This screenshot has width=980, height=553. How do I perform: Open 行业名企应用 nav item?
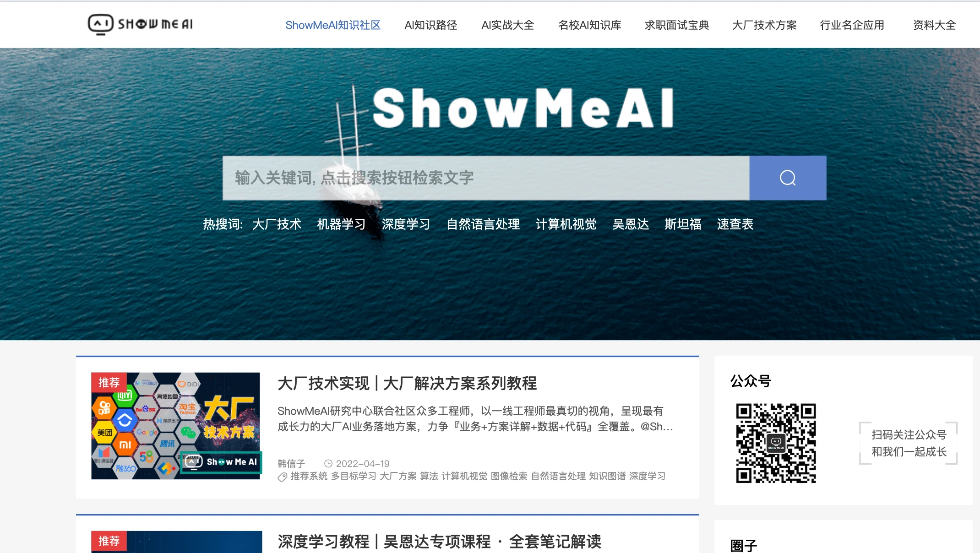[x=852, y=25]
